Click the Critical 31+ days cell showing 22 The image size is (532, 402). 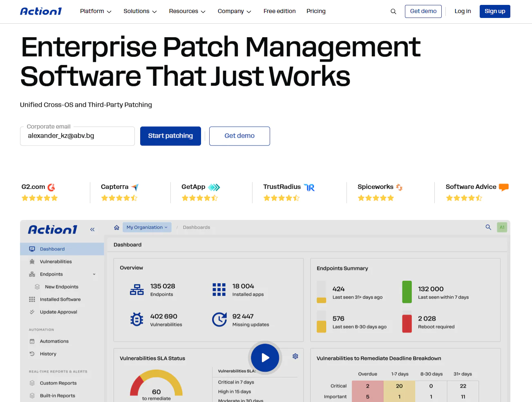[x=463, y=386]
